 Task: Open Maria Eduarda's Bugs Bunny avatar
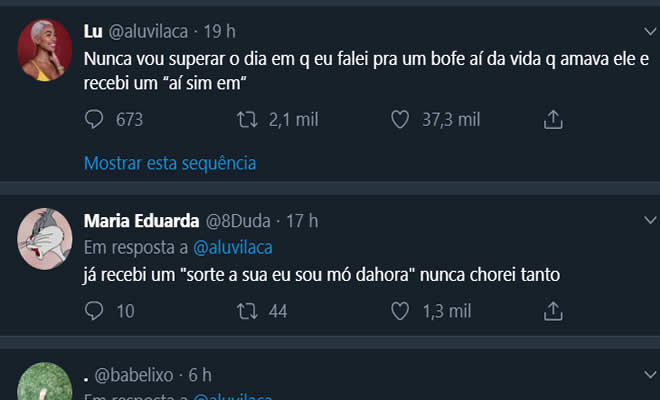point(44,239)
